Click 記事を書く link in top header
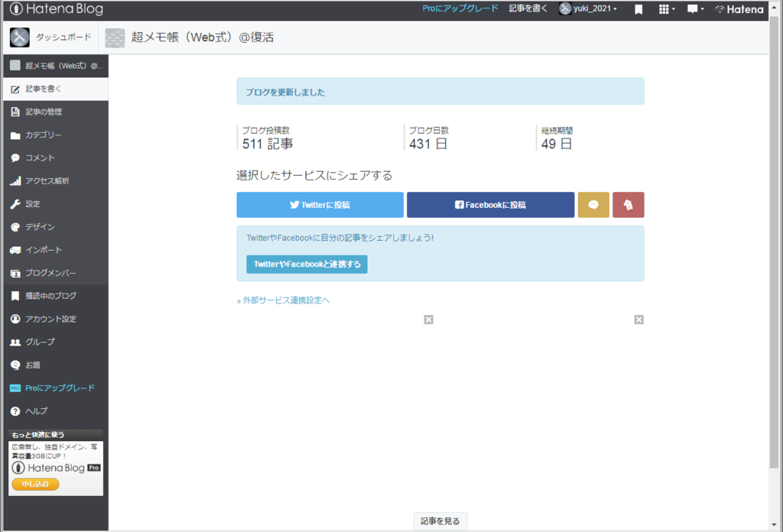The image size is (783, 532). [x=528, y=8]
